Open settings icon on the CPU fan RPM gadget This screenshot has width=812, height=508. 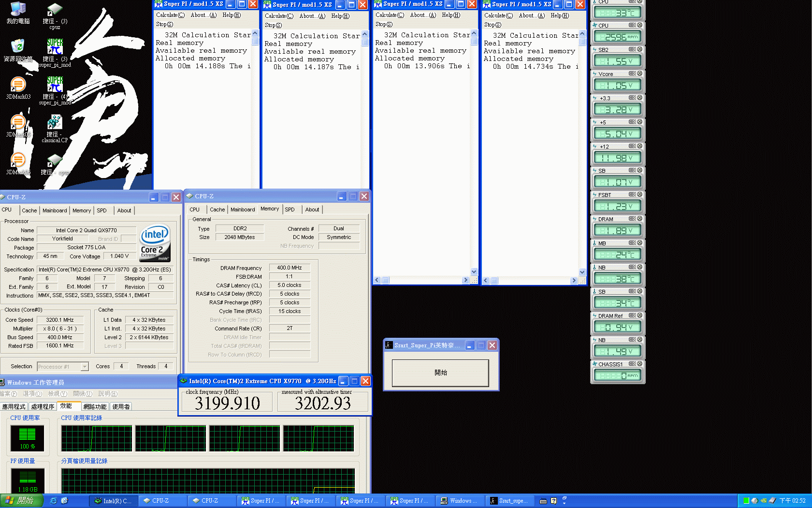coord(632,25)
